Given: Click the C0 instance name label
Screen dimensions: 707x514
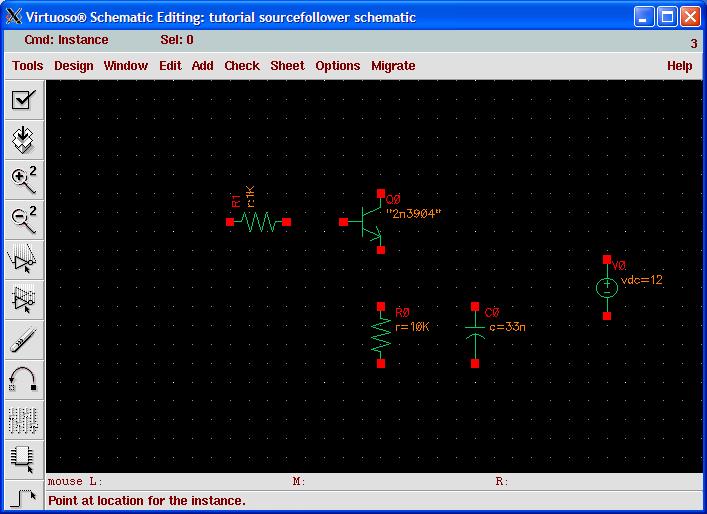Looking at the screenshot, I should click(492, 313).
